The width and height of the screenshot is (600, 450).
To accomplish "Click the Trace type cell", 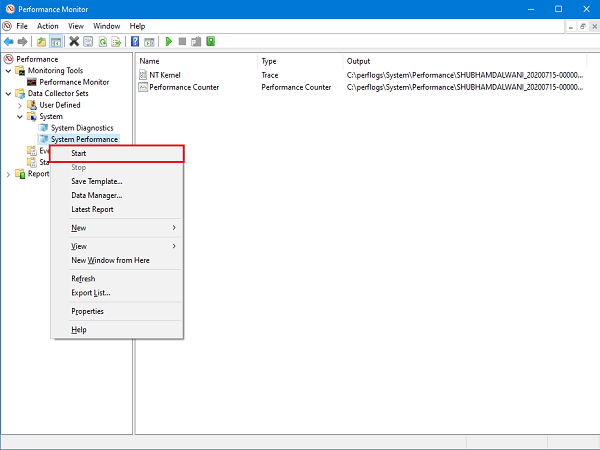I will pos(270,75).
